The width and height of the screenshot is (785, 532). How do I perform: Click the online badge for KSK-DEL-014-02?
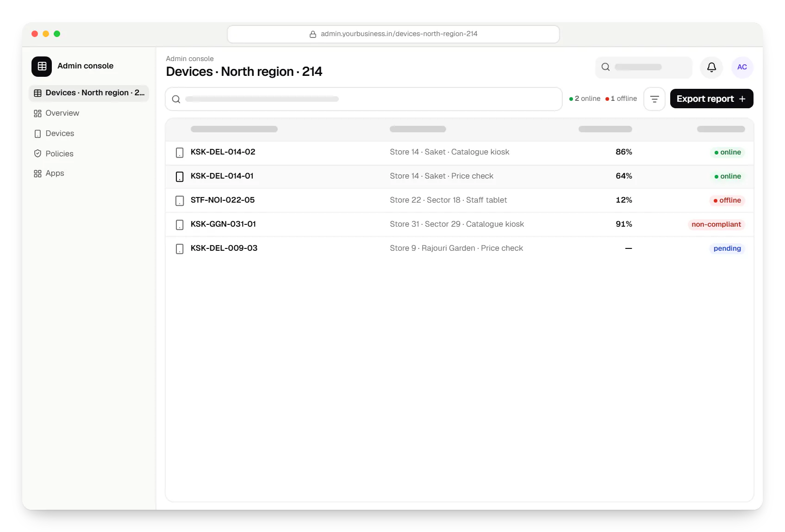click(x=728, y=153)
